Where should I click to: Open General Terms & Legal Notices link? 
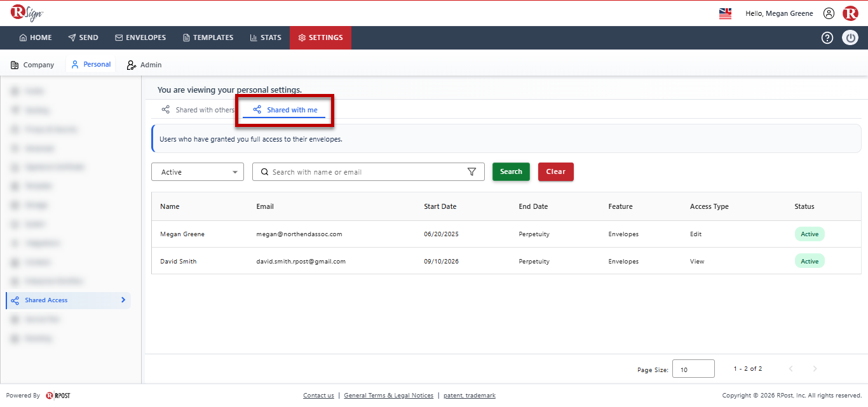[389, 396]
